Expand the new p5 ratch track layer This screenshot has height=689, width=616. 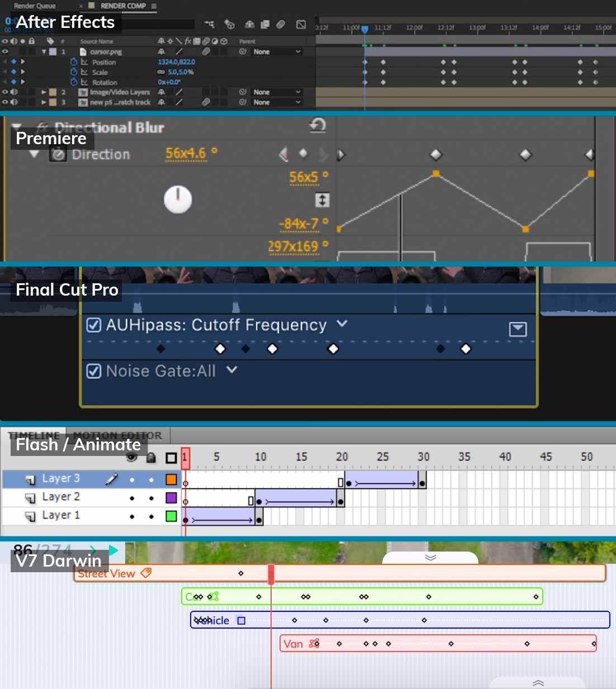pyautogui.click(x=44, y=102)
